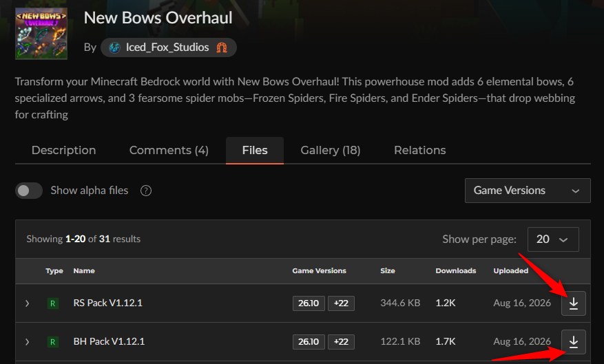Screen dimensions: 604x364
Task: Click the Downloads column header
Action: coord(456,271)
